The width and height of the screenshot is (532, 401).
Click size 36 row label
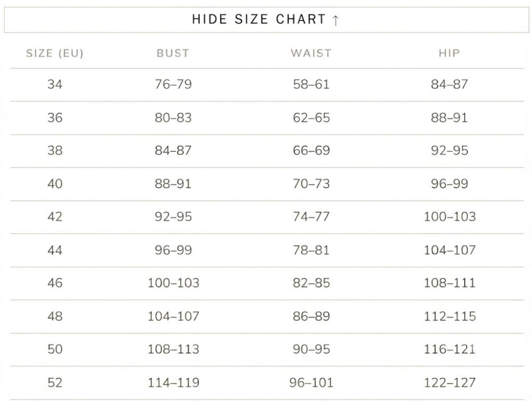[55, 118]
